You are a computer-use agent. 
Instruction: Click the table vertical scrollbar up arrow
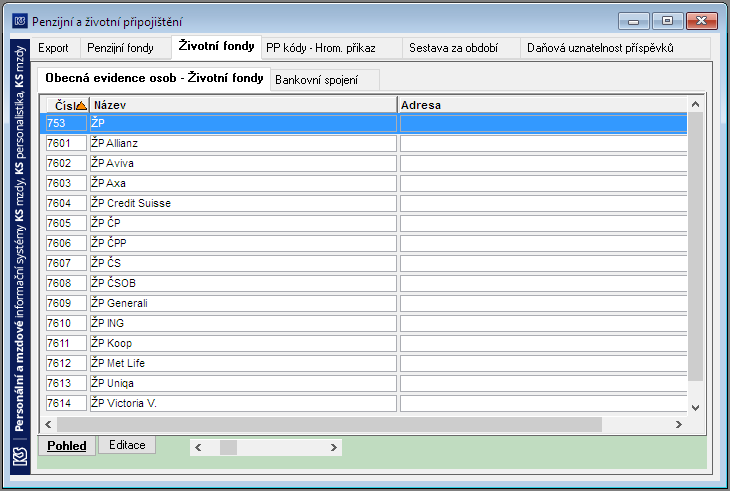tap(696, 104)
